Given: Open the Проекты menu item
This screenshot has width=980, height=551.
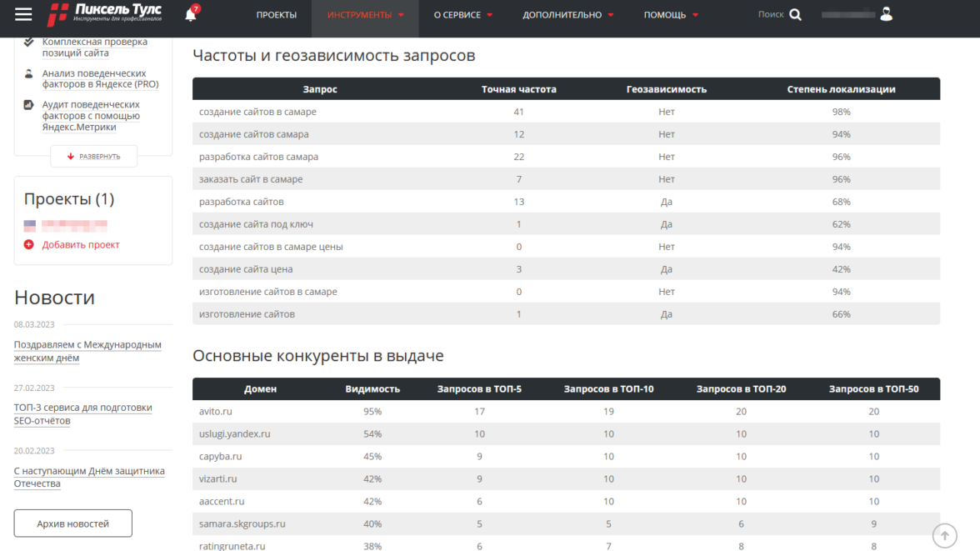Looking at the screenshot, I should (277, 14).
